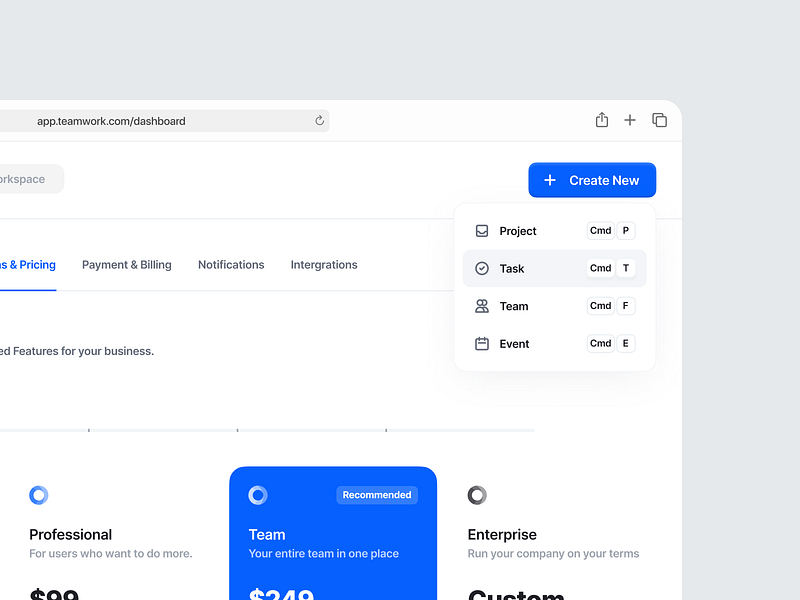Add a new browser tab with the plus icon
The width and height of the screenshot is (800, 600).
point(630,120)
